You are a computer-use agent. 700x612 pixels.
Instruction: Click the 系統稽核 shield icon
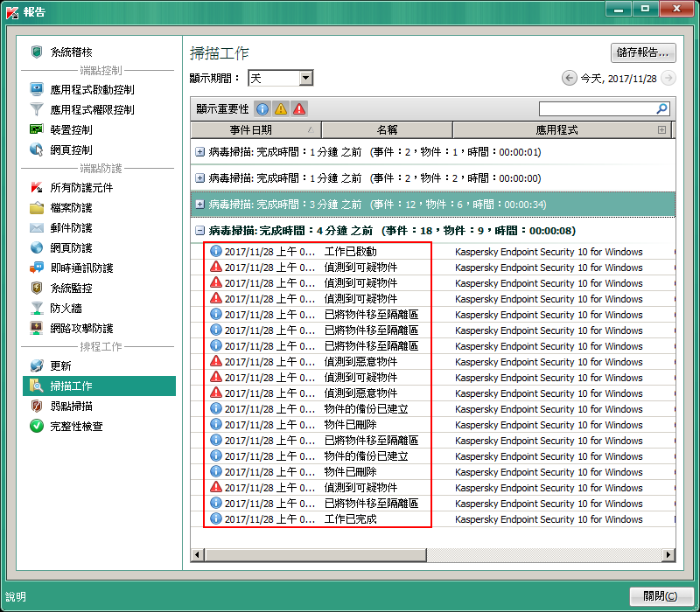(37, 52)
